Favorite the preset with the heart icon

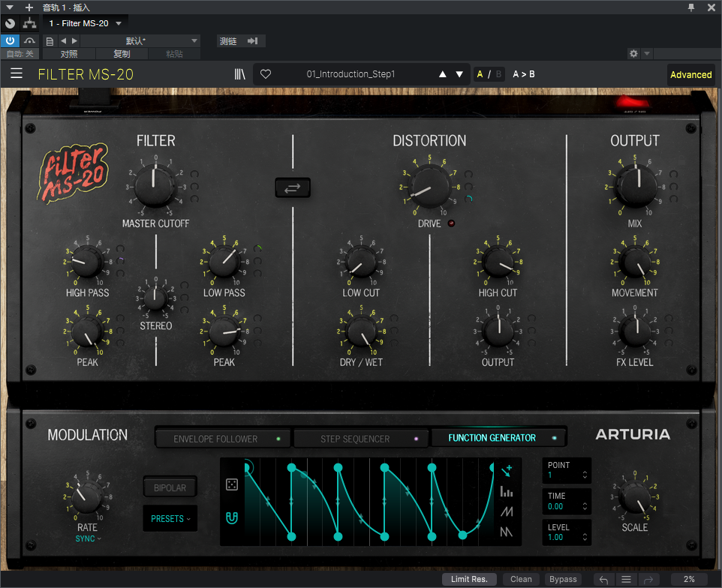tap(266, 74)
